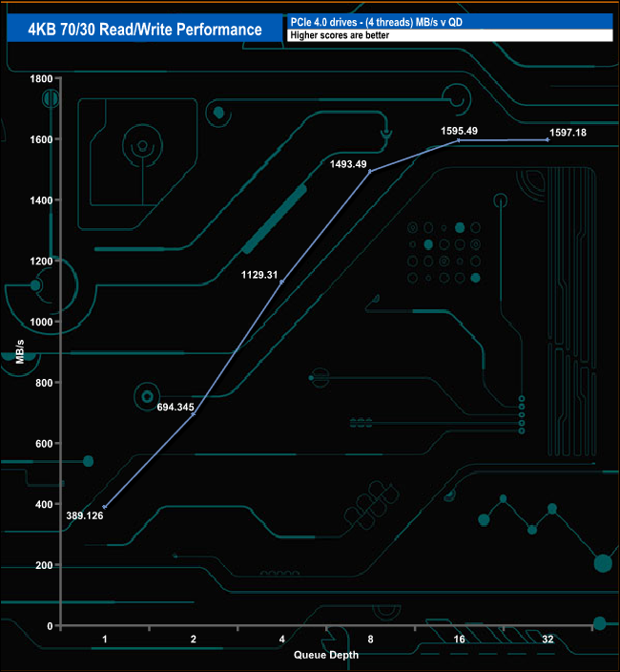
Task: Click the line marker at queue depth 16
Action: 459,140
